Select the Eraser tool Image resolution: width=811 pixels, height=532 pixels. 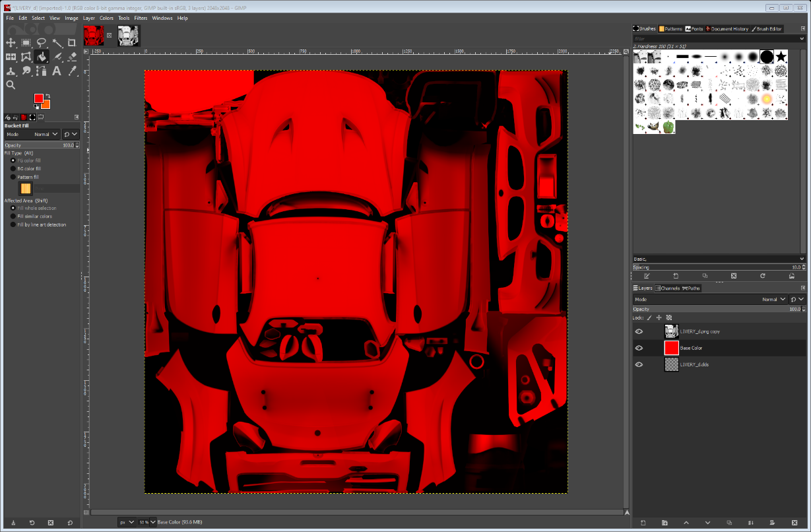(x=72, y=57)
